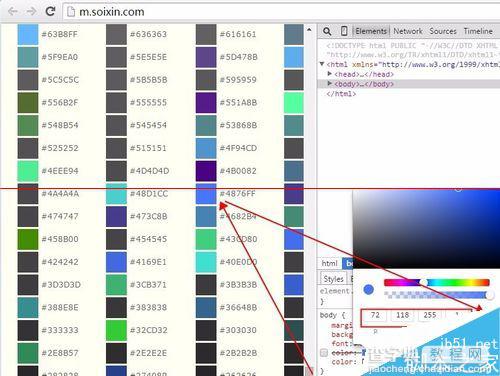Click the red value field showing 72
Screen dimensions: 500x376
375,315
